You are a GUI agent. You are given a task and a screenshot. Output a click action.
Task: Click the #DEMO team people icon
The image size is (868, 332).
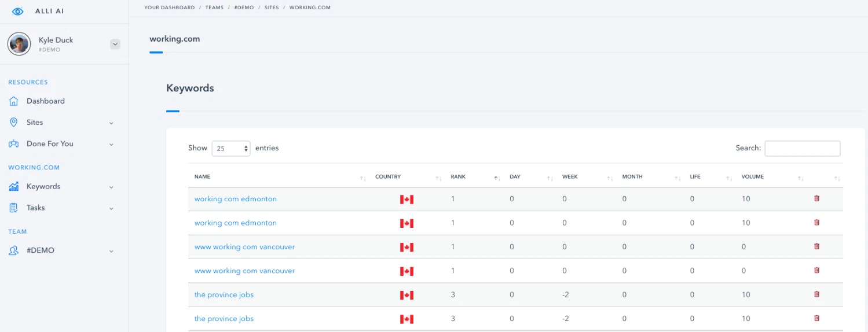[14, 250]
